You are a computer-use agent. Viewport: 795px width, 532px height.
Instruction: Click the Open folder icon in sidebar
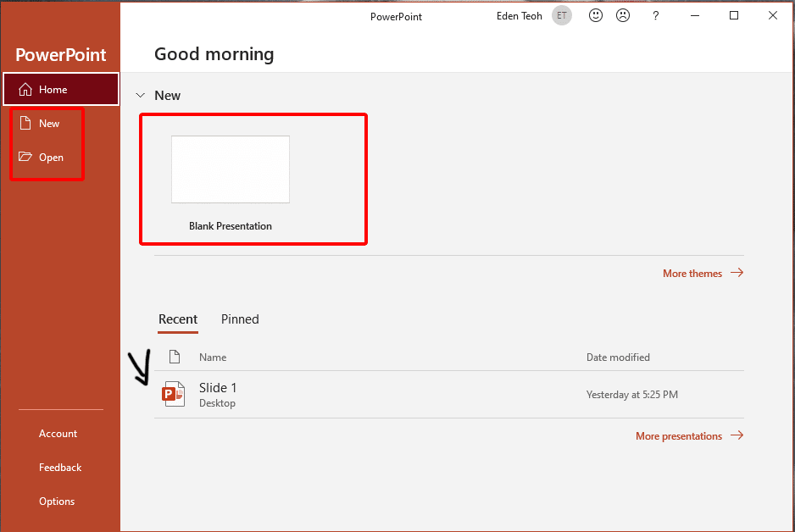point(25,157)
